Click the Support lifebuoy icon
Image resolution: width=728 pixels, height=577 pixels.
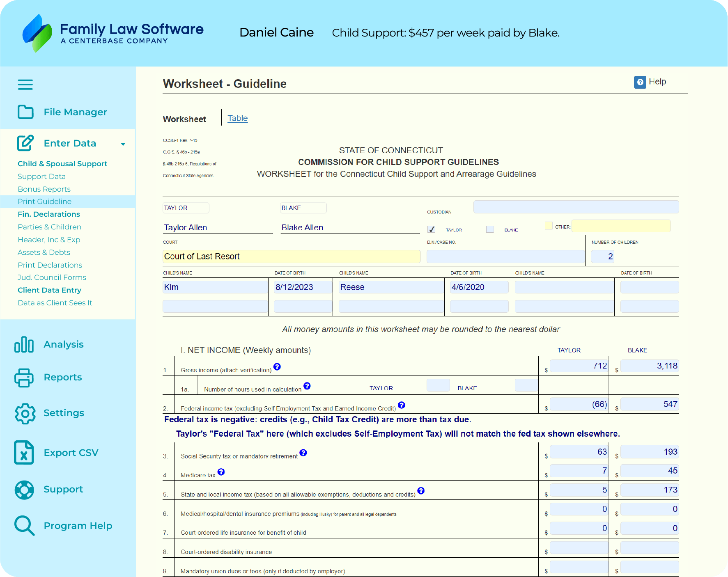(24, 490)
